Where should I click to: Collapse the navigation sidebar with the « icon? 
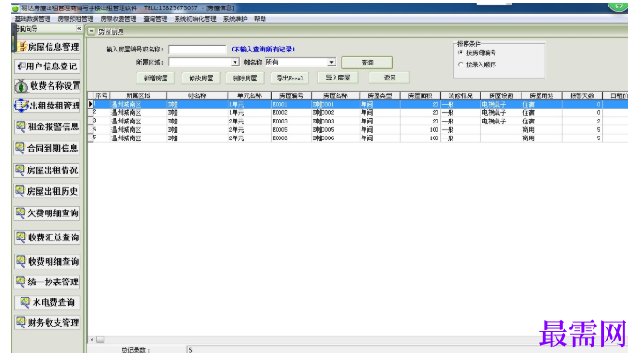[x=79, y=28]
